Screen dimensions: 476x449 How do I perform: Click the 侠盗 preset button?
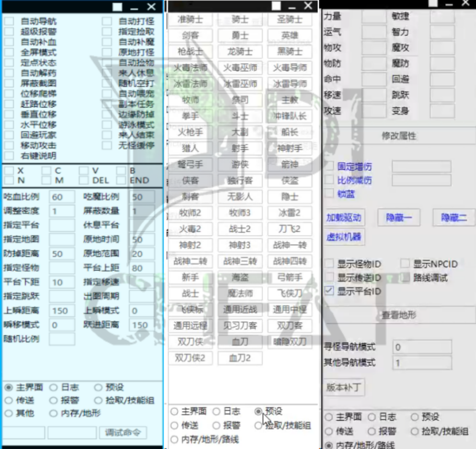click(x=290, y=181)
